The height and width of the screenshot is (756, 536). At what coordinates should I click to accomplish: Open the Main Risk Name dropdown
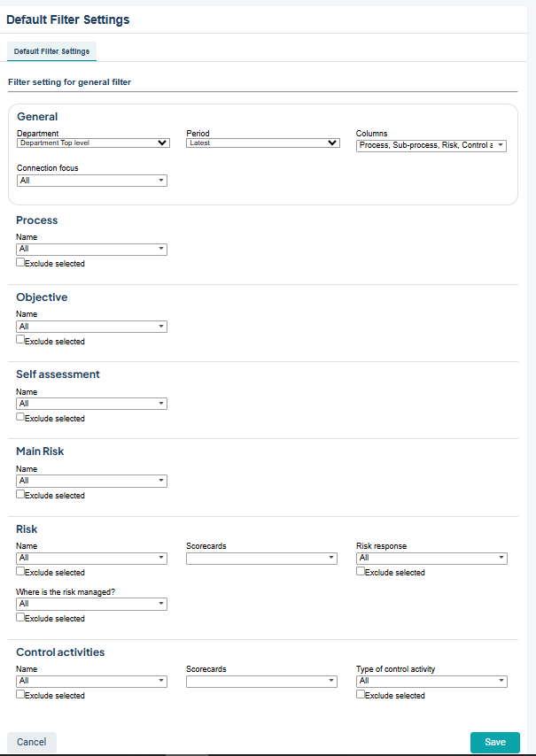[x=92, y=481]
